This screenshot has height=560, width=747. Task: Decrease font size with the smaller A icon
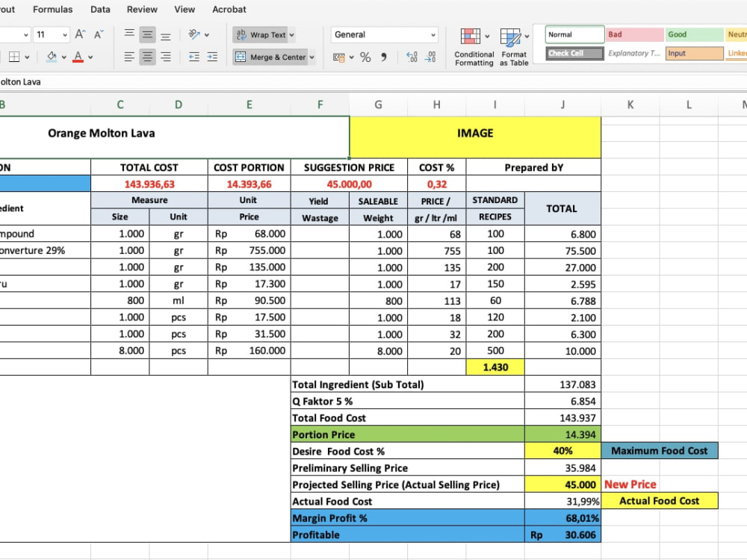99,34
